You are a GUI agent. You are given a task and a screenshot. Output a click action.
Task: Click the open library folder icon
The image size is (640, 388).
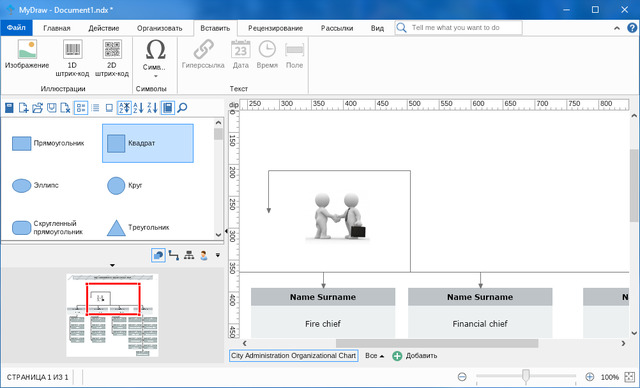pyautogui.click(x=38, y=108)
